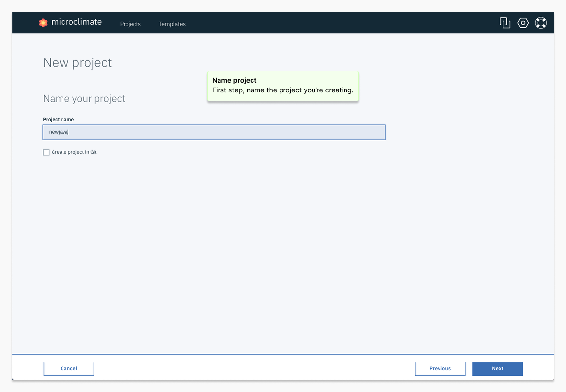Open the lifebuoy help icon
Screen dimensions: 566x392
coord(541,23)
